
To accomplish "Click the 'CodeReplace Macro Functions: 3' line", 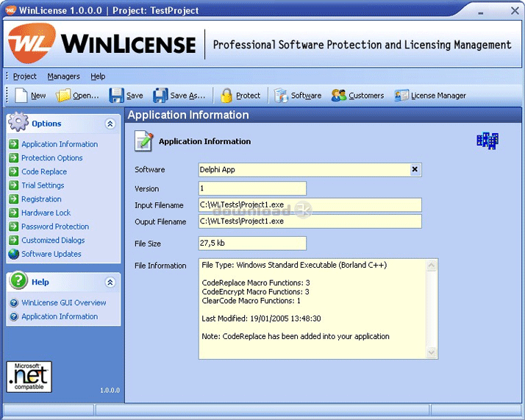I will [256, 282].
